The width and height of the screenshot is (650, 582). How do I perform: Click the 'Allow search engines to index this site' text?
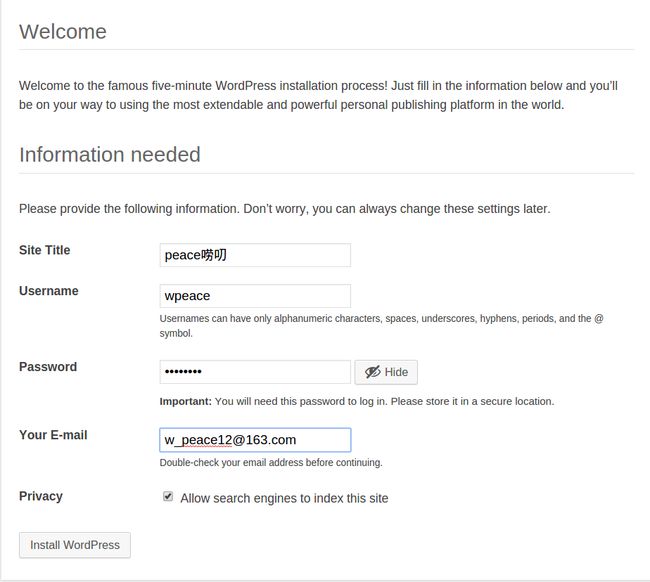coord(284,498)
